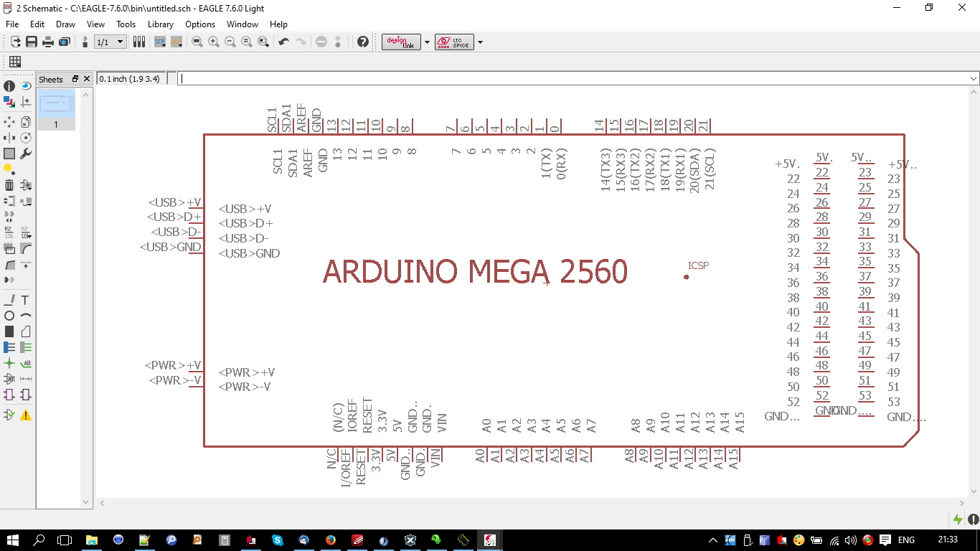Image resolution: width=980 pixels, height=551 pixels.
Task: Open the View menu
Action: pos(95,24)
